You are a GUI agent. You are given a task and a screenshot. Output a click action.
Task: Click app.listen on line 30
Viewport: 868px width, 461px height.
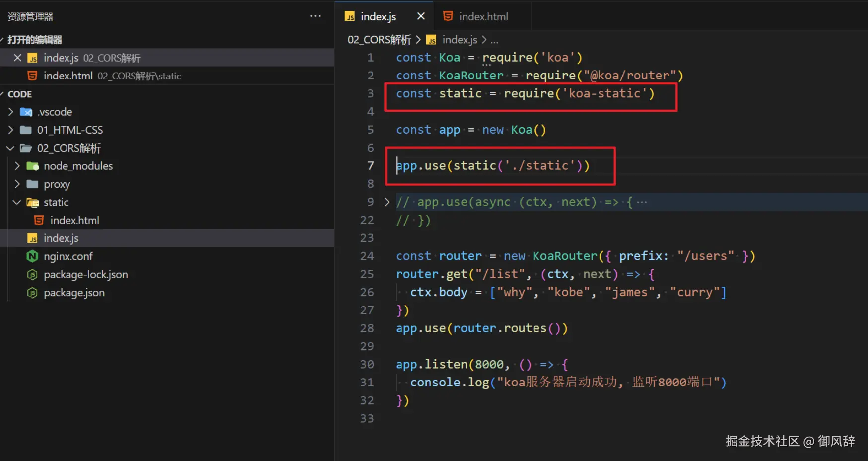(x=431, y=365)
